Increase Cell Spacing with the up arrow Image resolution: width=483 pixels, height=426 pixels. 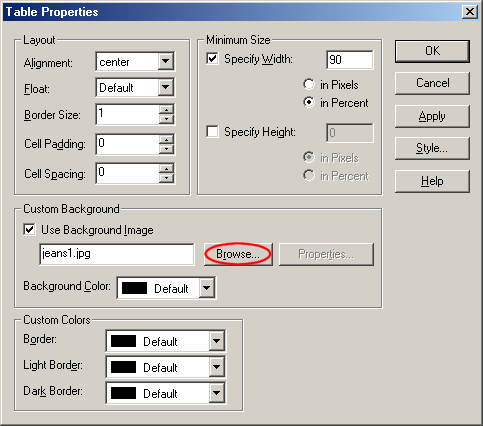[x=166, y=168]
